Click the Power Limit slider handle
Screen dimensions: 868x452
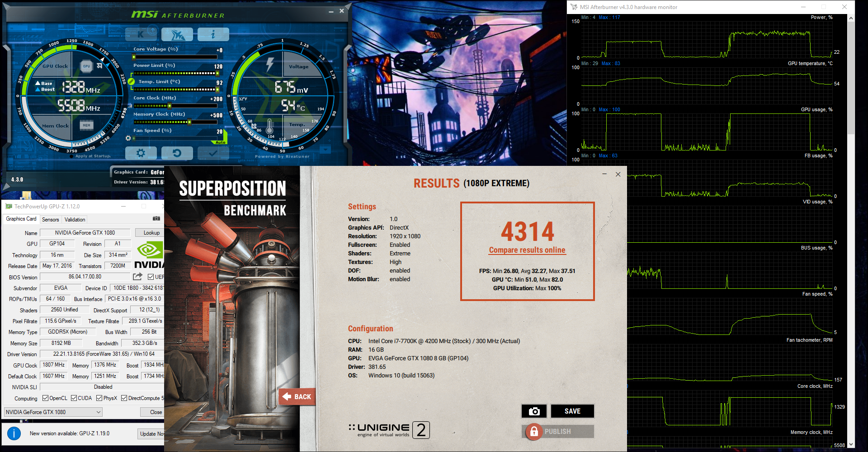point(217,73)
